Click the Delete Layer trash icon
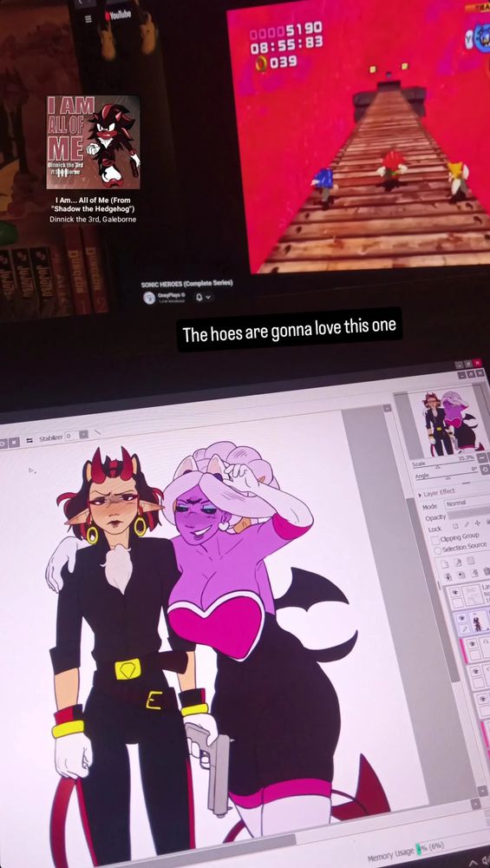490x868 pixels. point(487,571)
